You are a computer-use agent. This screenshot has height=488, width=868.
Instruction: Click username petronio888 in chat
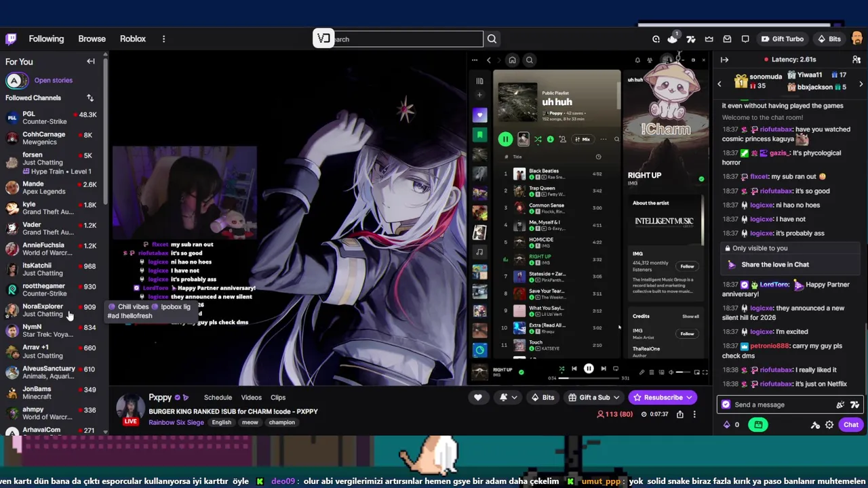point(769,346)
